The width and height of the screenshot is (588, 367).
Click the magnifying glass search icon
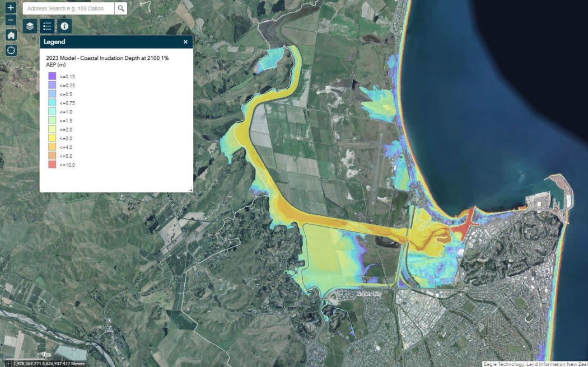tap(120, 8)
